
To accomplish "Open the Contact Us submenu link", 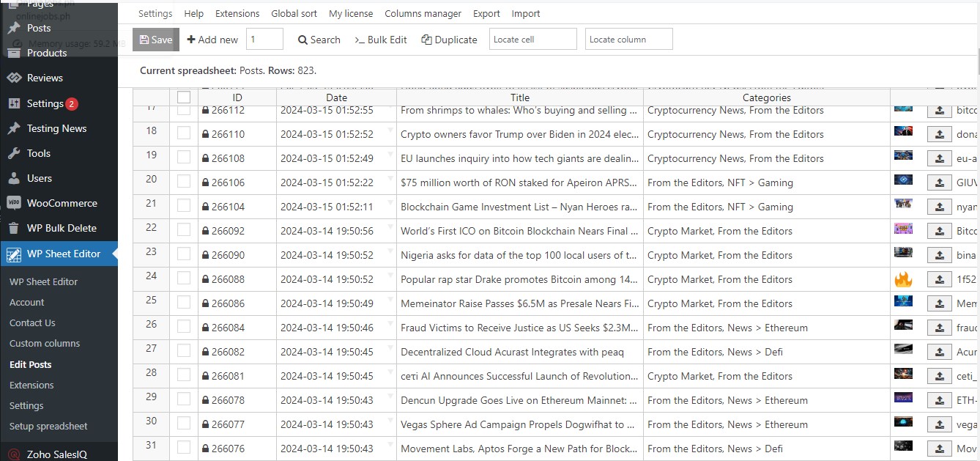I will 32,322.
